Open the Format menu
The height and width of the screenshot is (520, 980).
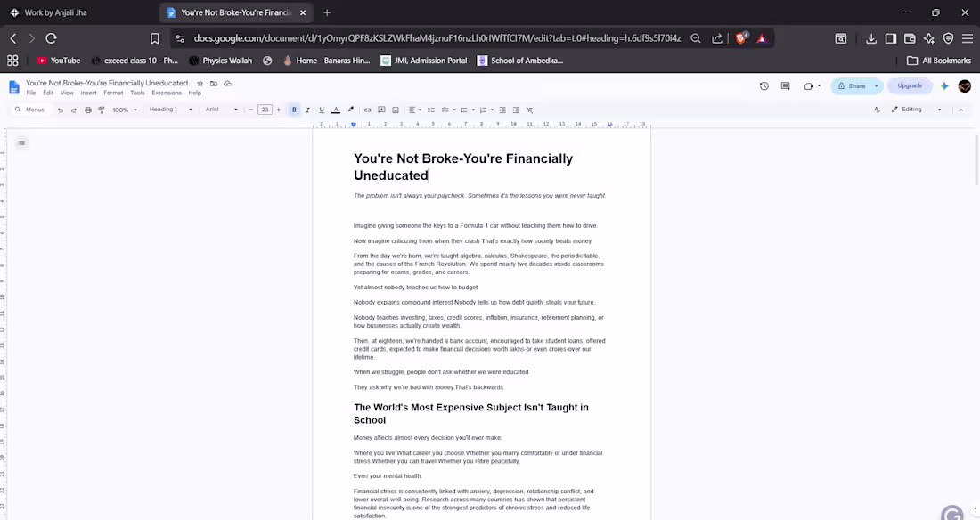(113, 93)
